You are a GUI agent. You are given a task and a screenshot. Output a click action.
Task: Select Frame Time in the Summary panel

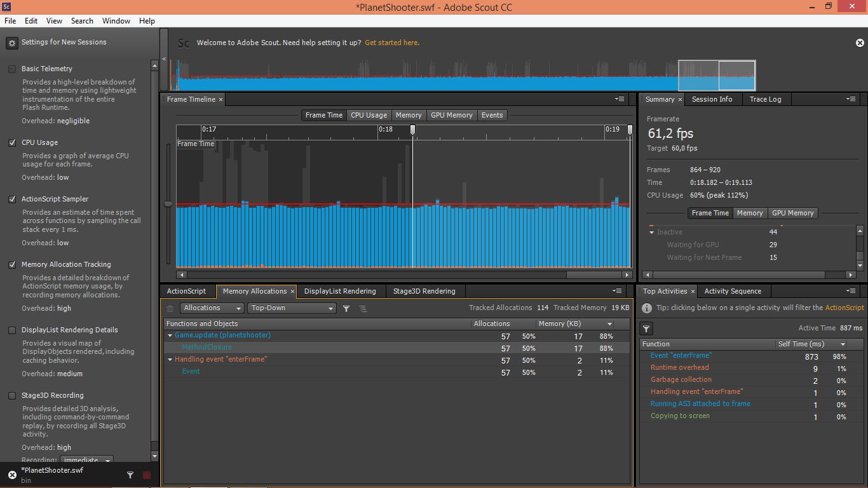pyautogui.click(x=710, y=213)
